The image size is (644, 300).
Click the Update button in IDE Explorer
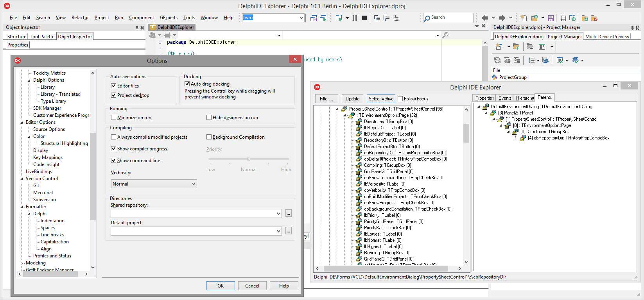click(x=352, y=99)
